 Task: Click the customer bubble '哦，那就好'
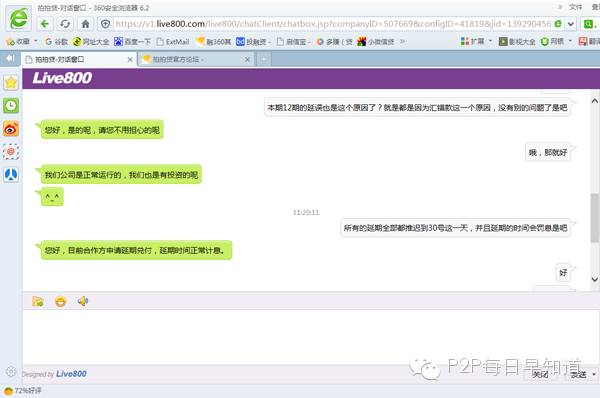(x=548, y=152)
